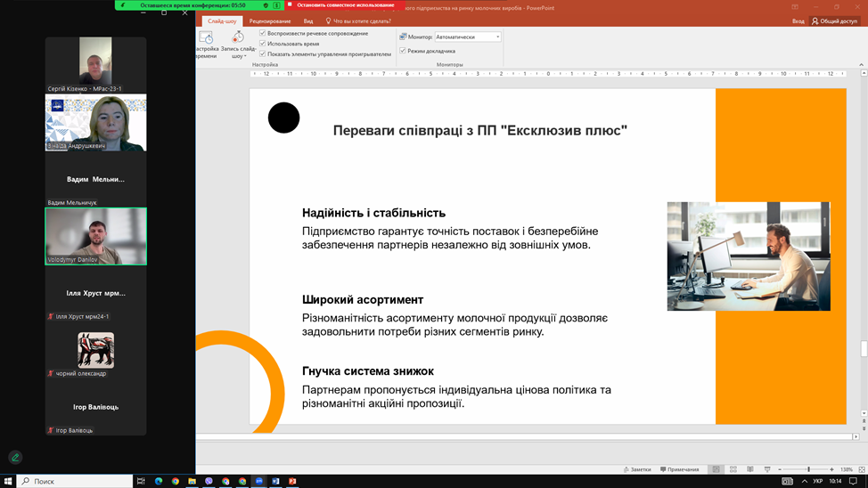Click the green Zoom annotate pencil icon
The height and width of the screenshot is (488, 868).
coord(15,457)
